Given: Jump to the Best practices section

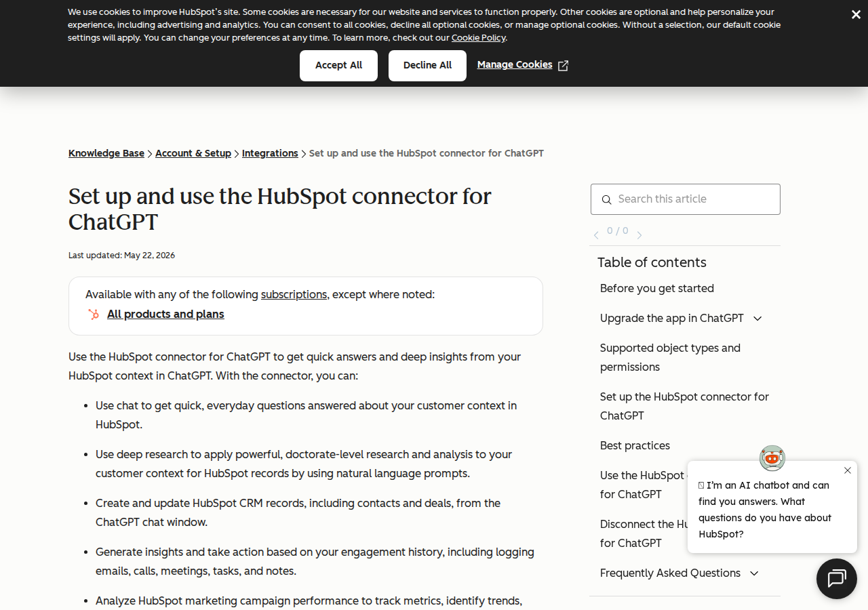Looking at the screenshot, I should tap(635, 445).
